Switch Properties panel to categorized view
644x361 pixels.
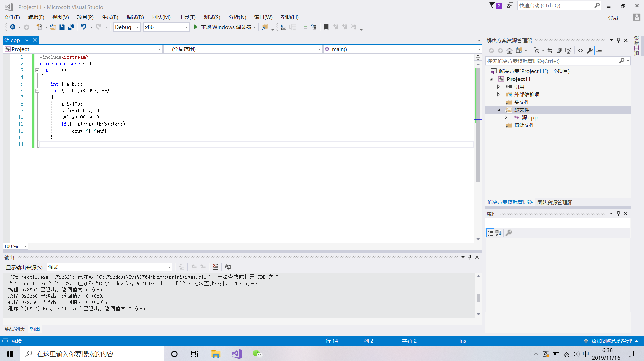tap(490, 233)
